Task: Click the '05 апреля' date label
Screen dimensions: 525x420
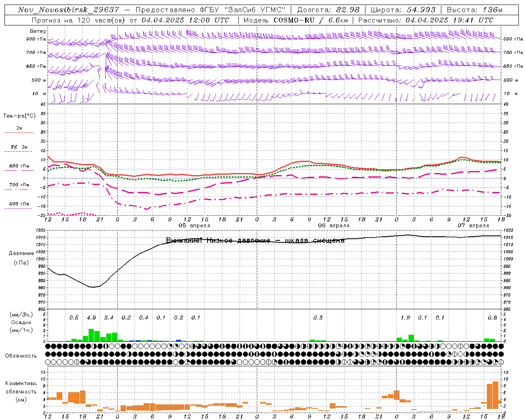Action: 194,226
